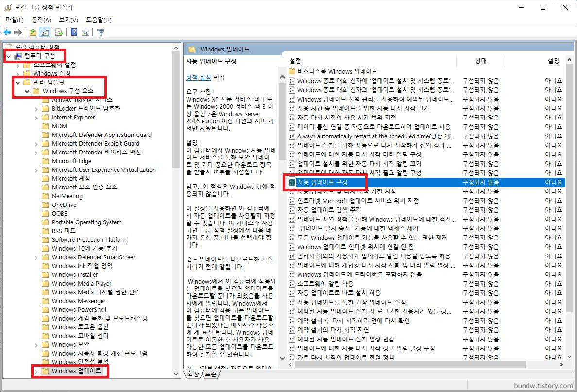Click the folder icon of 비즈니스용 Windows 업데이트
This screenshot has width=577, height=392.
292,71
